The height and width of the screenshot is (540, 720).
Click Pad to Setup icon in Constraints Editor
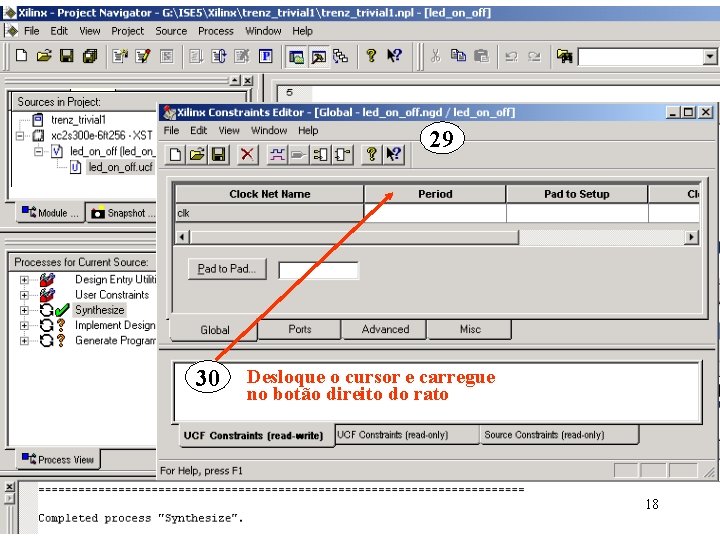(x=321, y=154)
